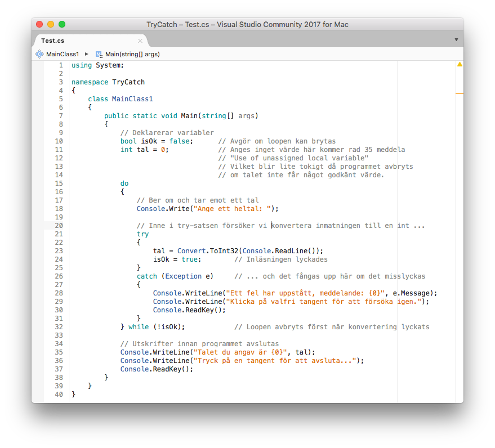Click the 'MainClass1' class declaration name

coord(132,99)
